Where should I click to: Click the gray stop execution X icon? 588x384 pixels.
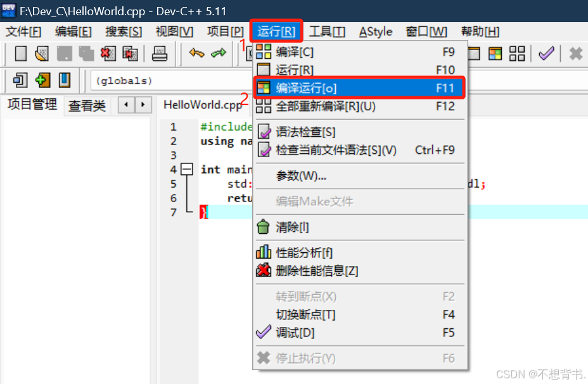tap(575, 54)
